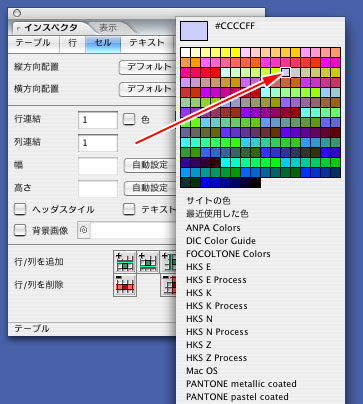Open the テキスト tab in the tab row
363x404 pixels.
[147, 43]
